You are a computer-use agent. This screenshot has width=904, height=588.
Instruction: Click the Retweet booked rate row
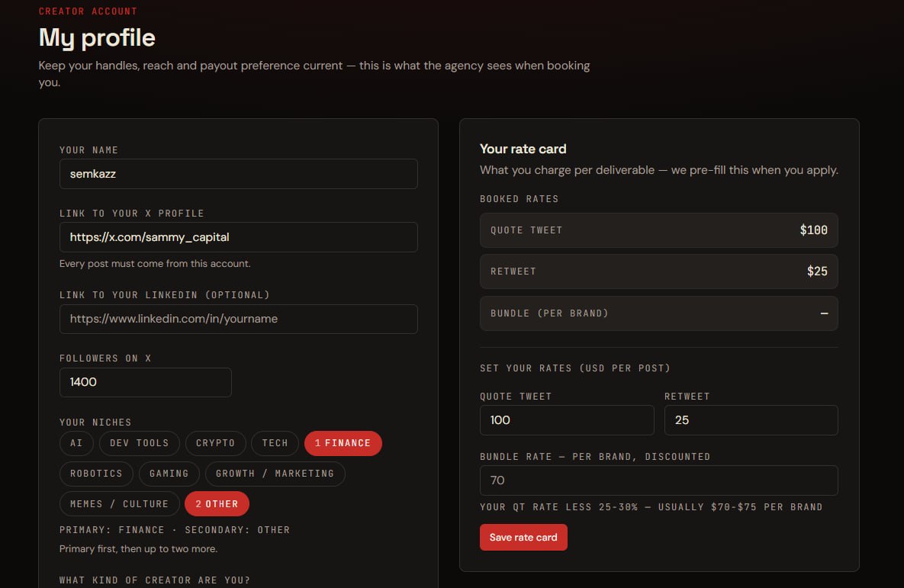tap(658, 272)
